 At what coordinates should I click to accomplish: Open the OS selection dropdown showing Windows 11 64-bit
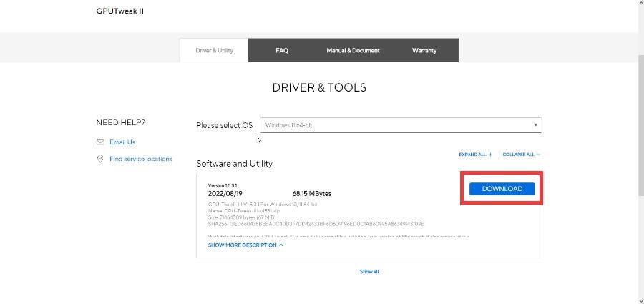(x=401, y=125)
